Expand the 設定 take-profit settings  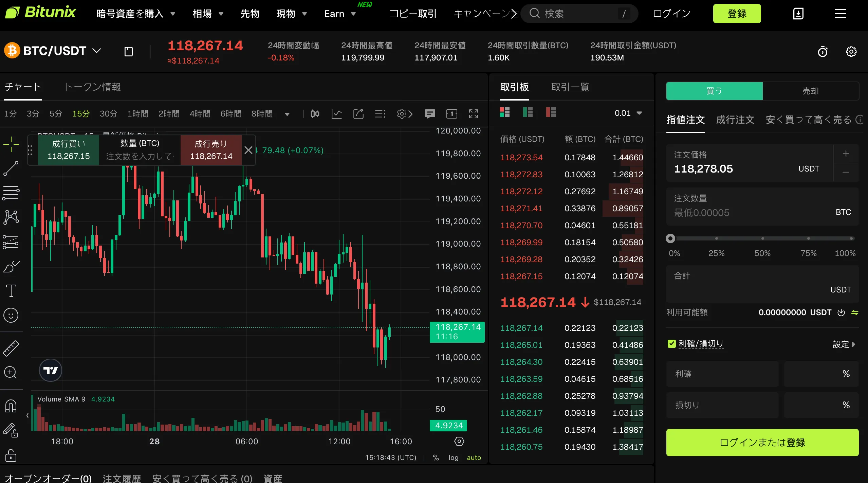(844, 344)
